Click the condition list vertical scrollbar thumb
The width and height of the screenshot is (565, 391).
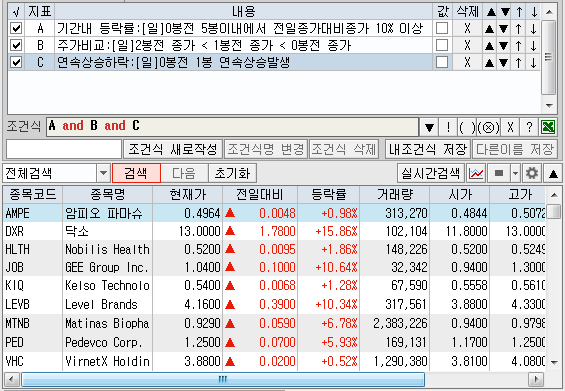pyautogui.click(x=549, y=57)
